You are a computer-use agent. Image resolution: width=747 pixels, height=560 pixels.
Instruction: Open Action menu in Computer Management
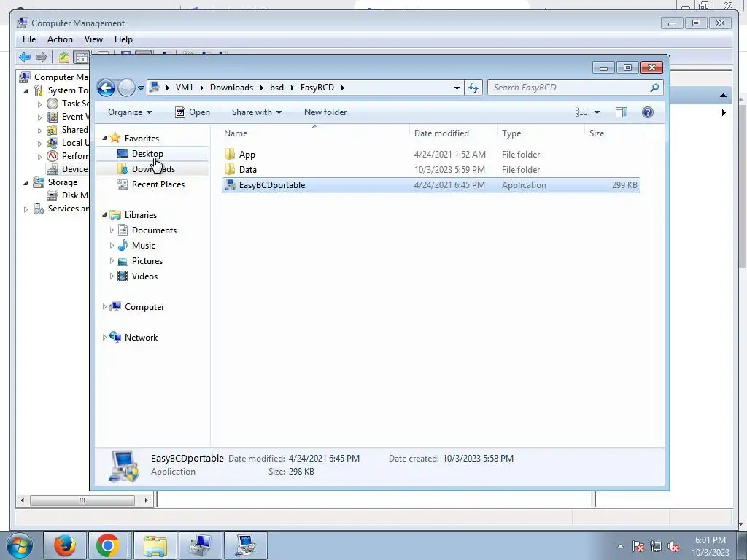point(60,39)
